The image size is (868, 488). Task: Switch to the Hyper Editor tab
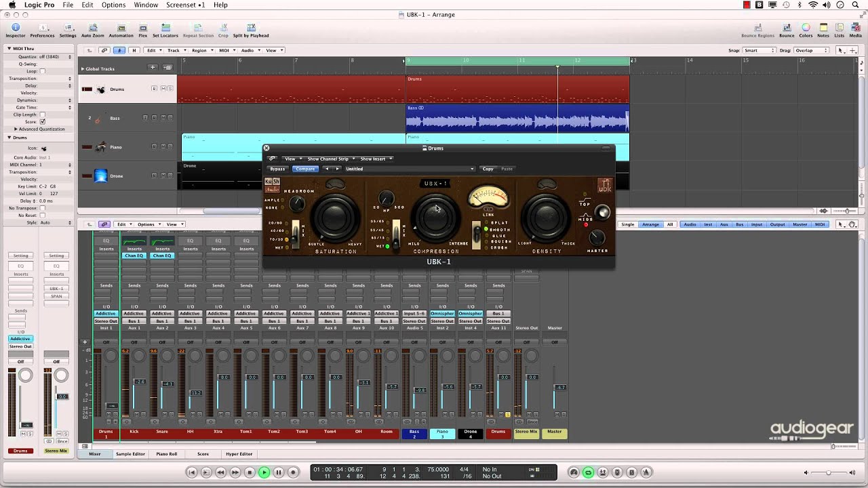pos(239,454)
